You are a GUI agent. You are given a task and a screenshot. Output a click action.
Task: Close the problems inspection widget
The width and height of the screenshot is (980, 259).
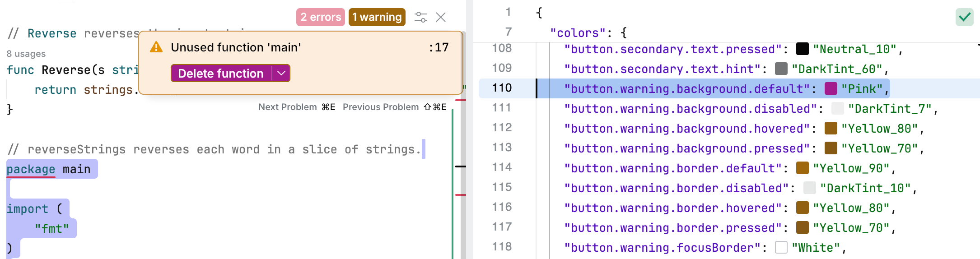tap(441, 17)
